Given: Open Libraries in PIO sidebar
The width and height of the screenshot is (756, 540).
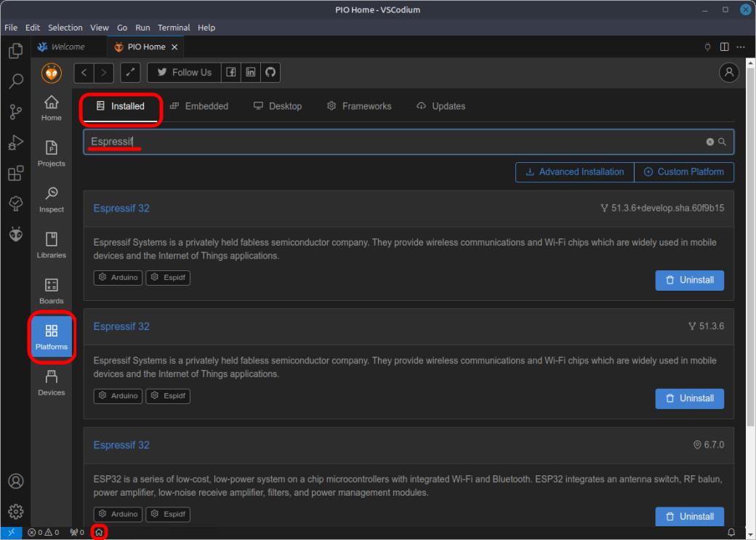Looking at the screenshot, I should coord(51,245).
